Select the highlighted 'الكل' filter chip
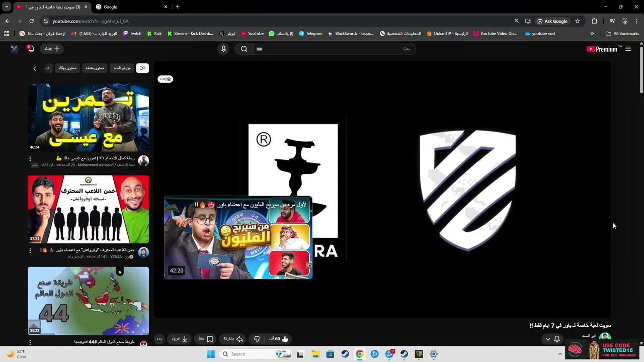The width and height of the screenshot is (644, 362). click(142, 68)
